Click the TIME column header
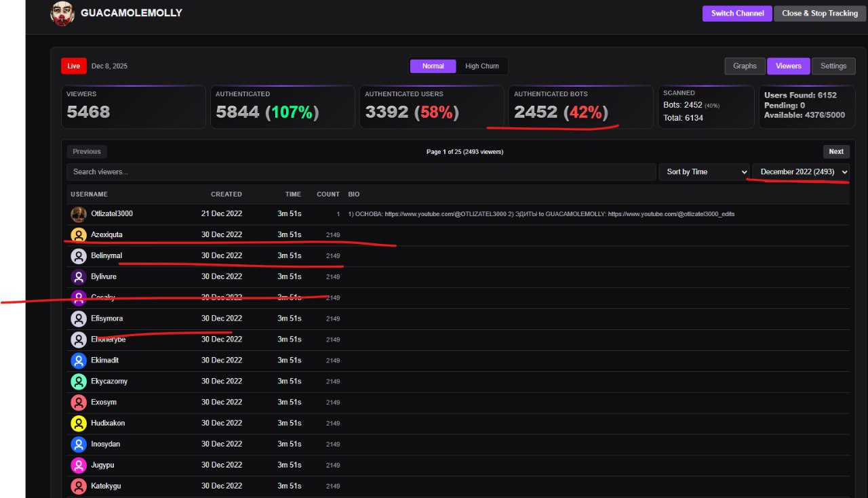The width and height of the screenshot is (868, 498). 293,194
